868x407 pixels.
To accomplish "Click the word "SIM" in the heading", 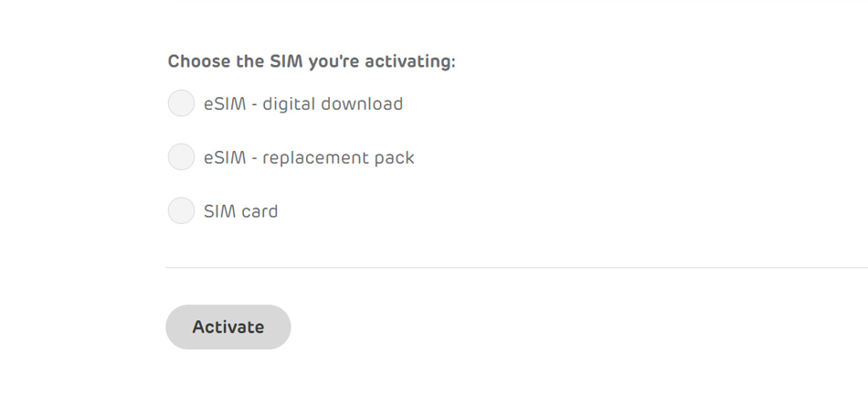I will (286, 61).
